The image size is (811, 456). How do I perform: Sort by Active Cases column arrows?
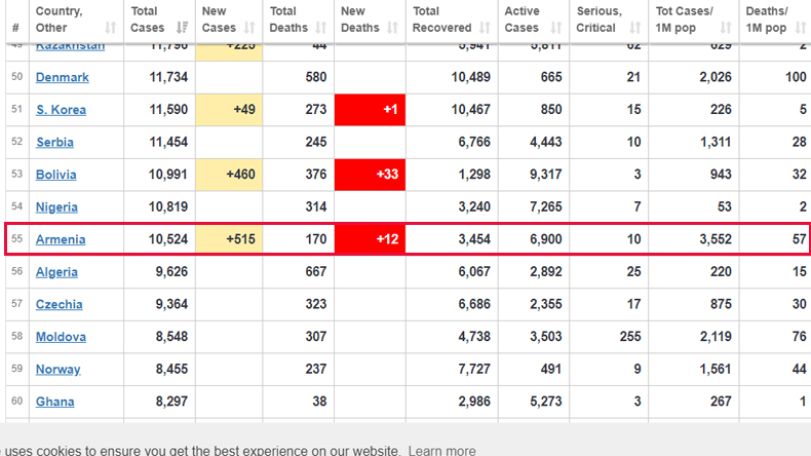(x=556, y=27)
